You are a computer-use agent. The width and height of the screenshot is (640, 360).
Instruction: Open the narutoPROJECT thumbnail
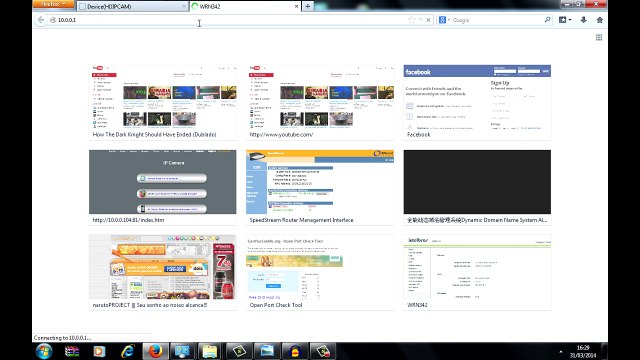click(162, 272)
